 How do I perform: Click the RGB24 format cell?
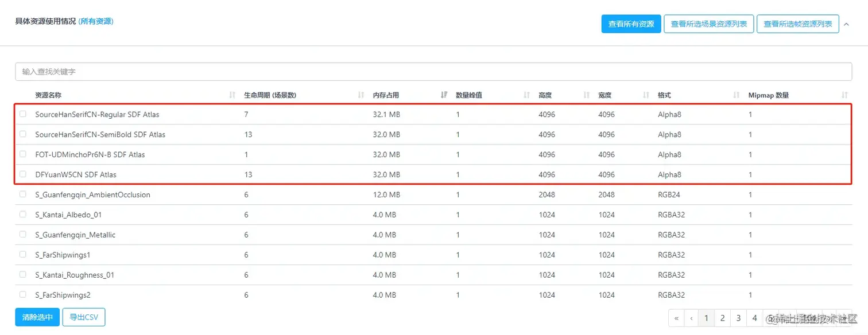669,195
